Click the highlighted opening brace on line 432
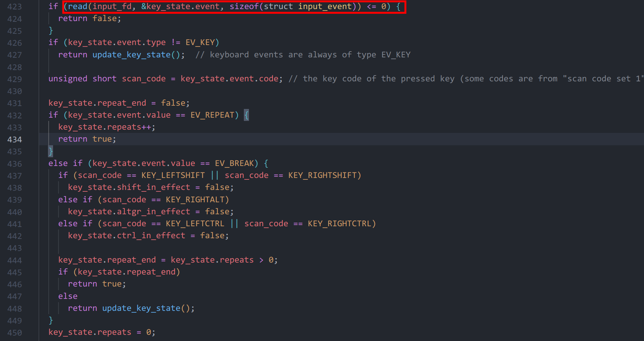 tap(246, 115)
